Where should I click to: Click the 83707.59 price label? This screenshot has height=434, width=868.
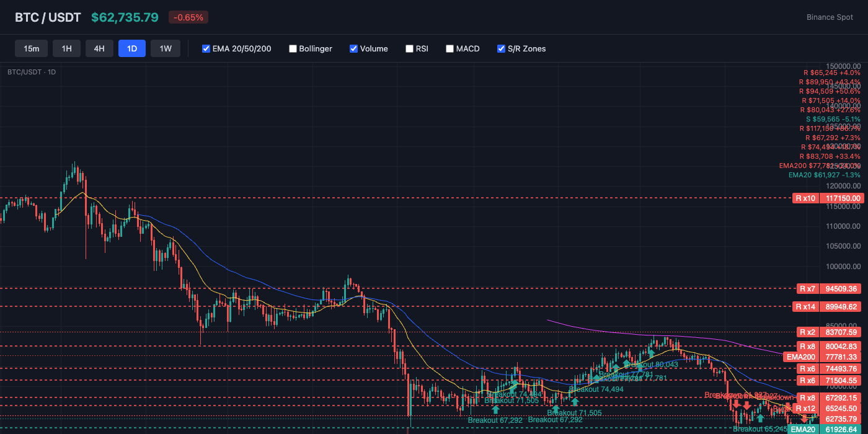point(841,332)
